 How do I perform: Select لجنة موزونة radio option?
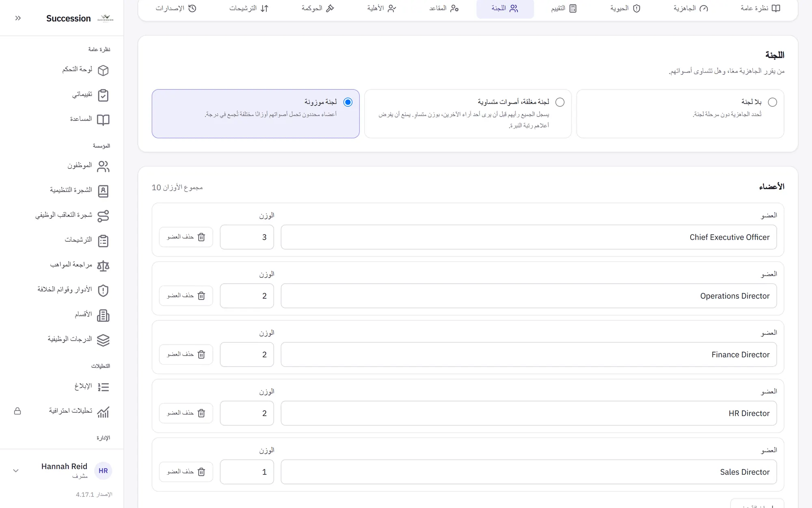click(x=348, y=102)
